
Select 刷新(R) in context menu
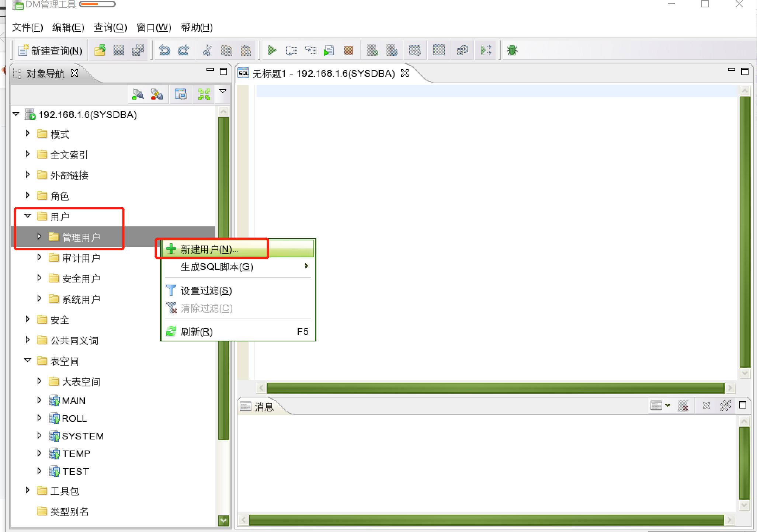(197, 332)
